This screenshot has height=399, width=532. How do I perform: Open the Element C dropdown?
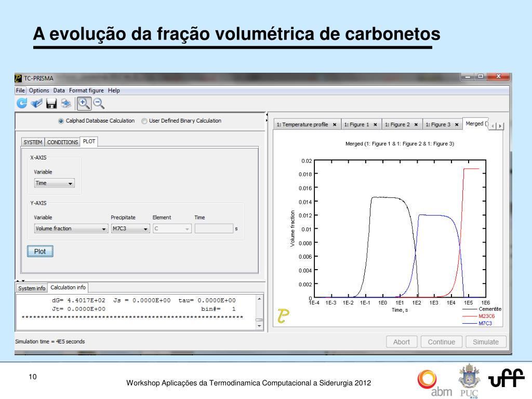click(x=172, y=229)
